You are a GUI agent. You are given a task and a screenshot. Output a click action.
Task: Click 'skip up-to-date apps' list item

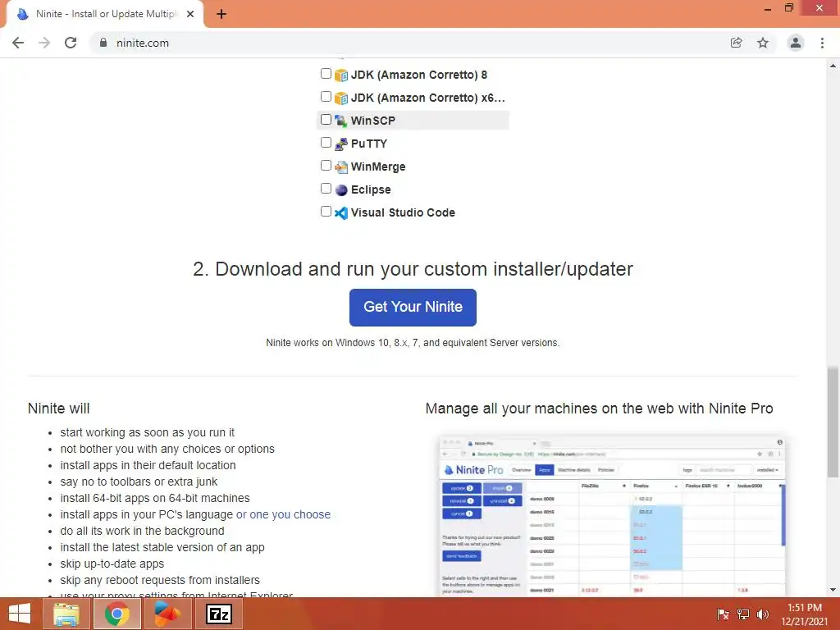(112, 564)
